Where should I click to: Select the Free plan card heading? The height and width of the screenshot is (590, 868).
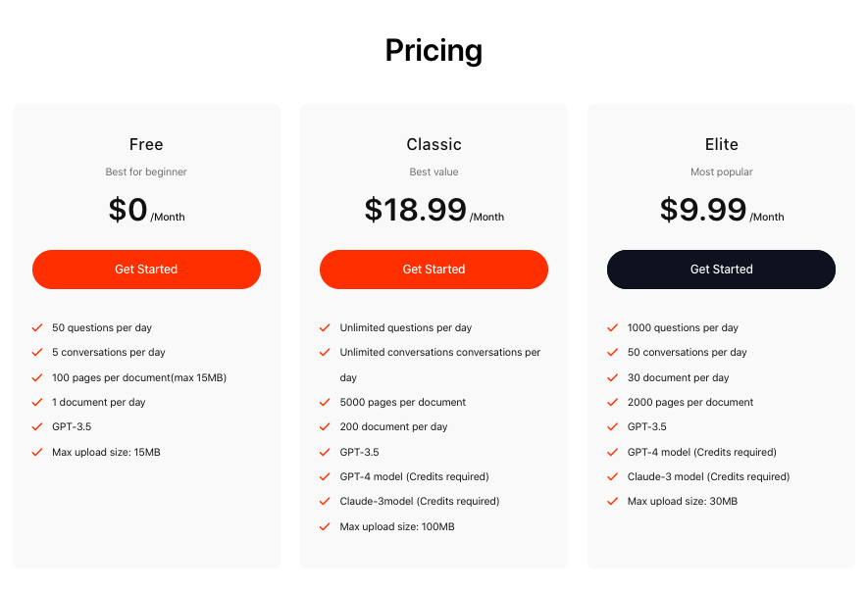click(146, 144)
